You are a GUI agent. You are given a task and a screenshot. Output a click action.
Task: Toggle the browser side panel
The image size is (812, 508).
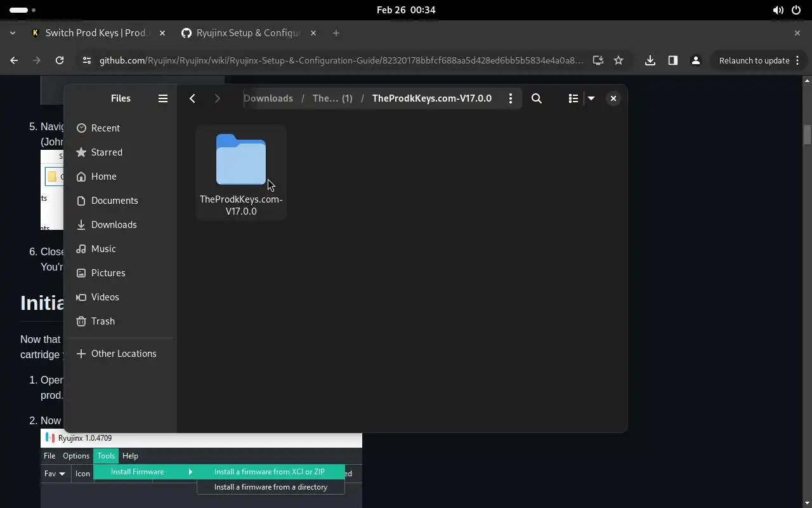point(673,60)
